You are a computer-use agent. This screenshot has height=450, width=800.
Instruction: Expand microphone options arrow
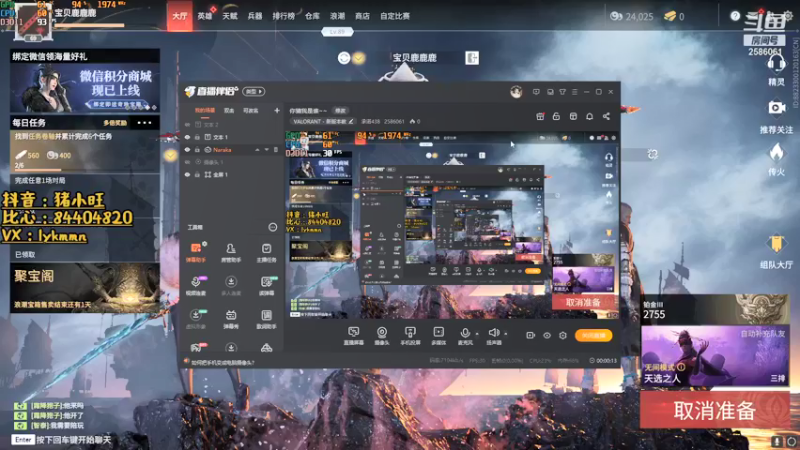pyautogui.click(x=477, y=334)
